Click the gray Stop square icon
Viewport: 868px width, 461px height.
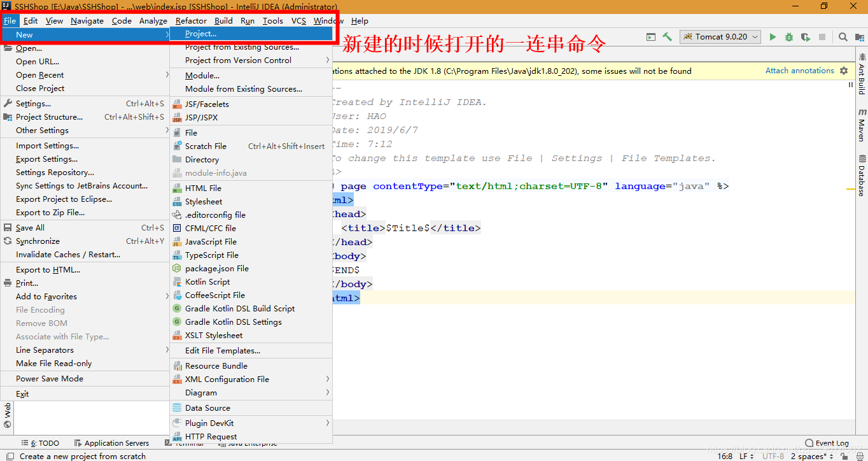(822, 37)
